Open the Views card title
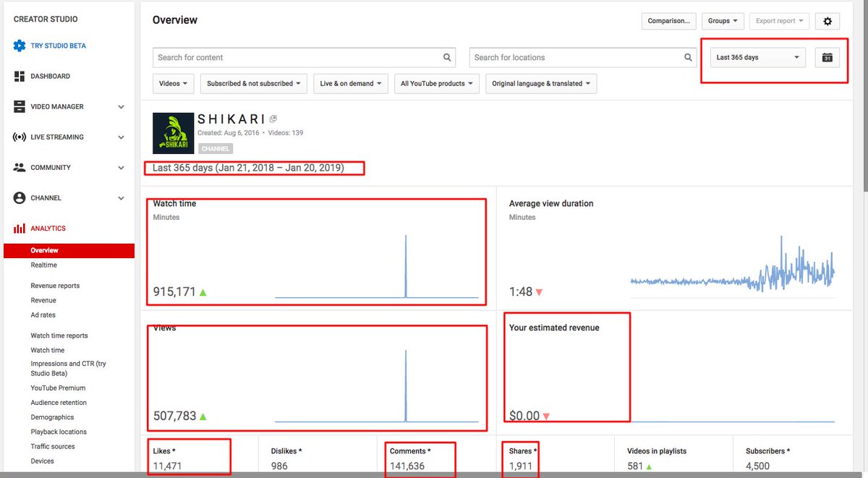This screenshot has width=868, height=478. pyautogui.click(x=165, y=328)
